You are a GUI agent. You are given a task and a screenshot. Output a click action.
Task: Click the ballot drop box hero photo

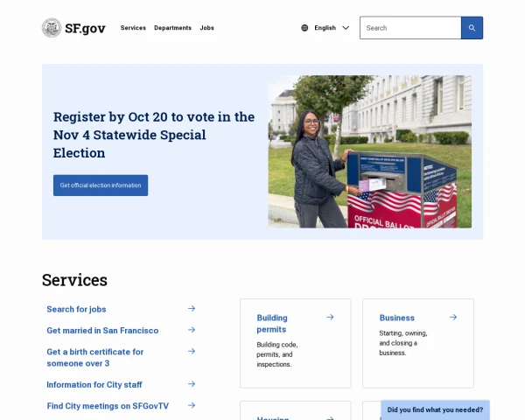(x=369, y=151)
